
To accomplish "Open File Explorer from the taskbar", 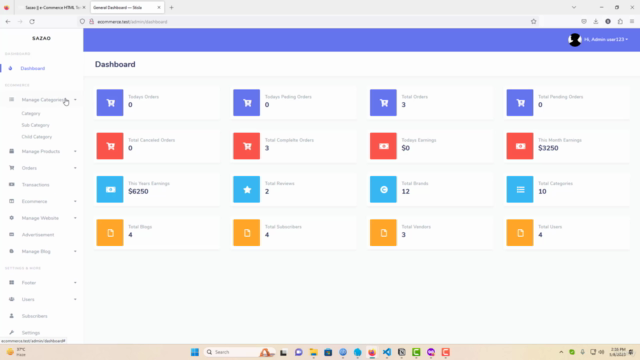I will tap(313, 352).
